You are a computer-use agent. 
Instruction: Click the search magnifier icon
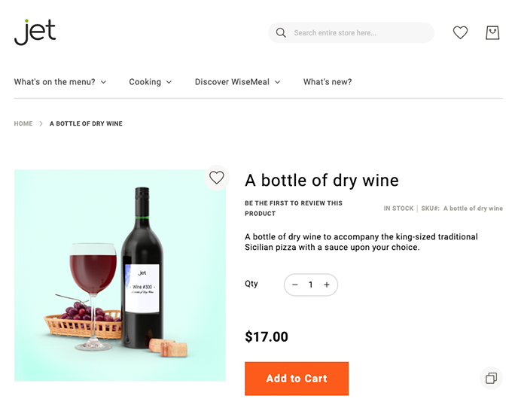click(281, 33)
